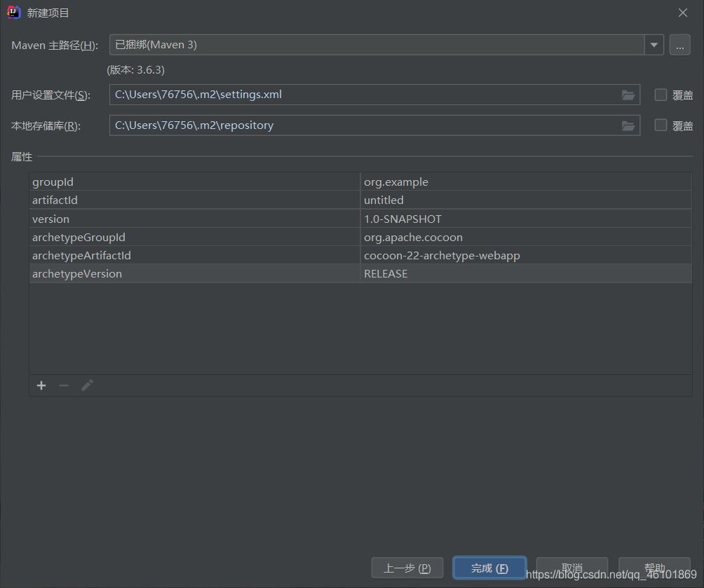Image resolution: width=704 pixels, height=588 pixels.
Task: Click the ellipsis button beside Maven home
Action: pos(679,45)
